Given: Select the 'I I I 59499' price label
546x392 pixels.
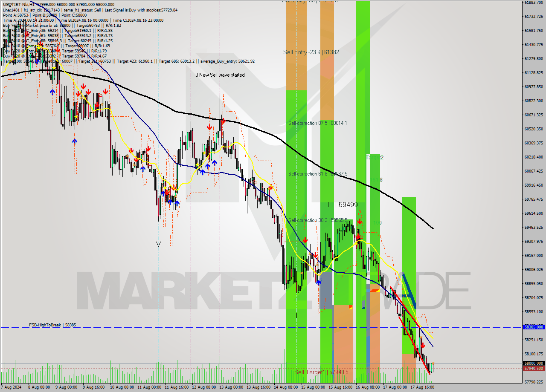Looking at the screenshot, I should tap(343, 205).
